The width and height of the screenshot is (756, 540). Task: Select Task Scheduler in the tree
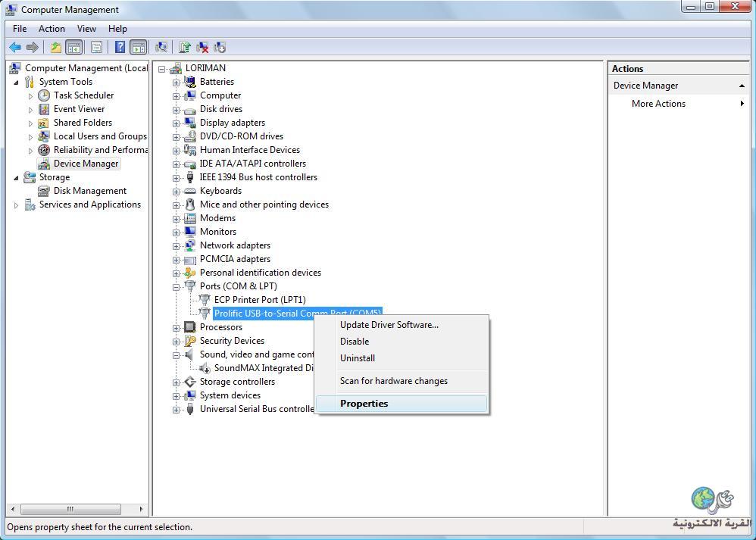(84, 95)
